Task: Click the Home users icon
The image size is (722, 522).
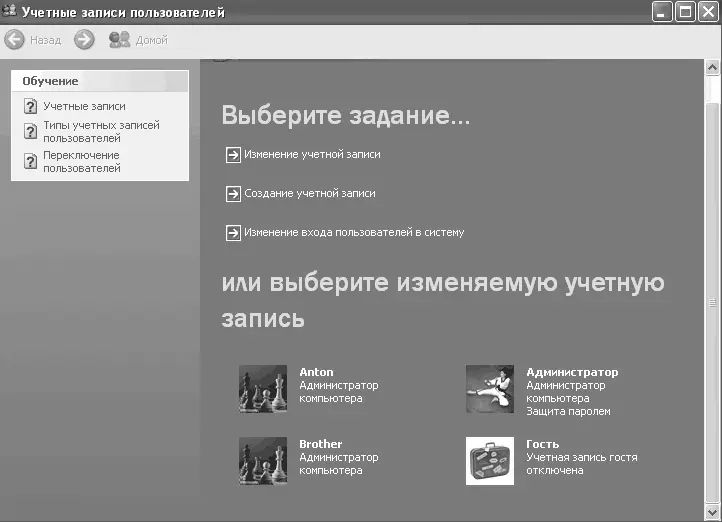Action: [119, 40]
